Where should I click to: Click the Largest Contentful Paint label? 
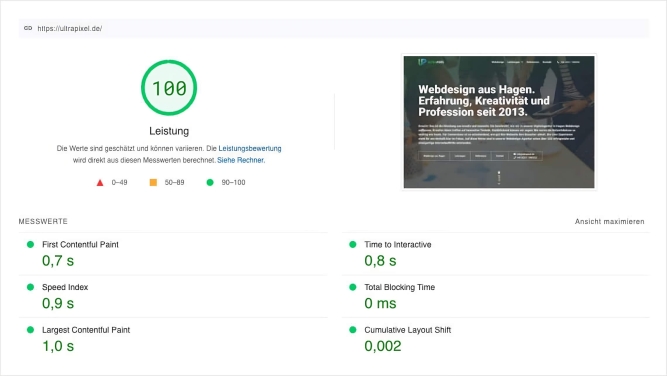click(86, 330)
